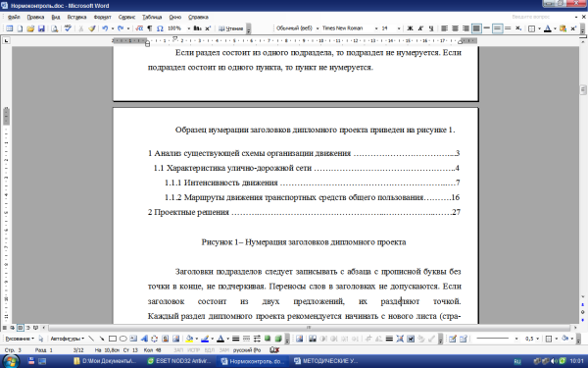588x368 pixels.
Task: Run spelling and grammar check
Action: [x=68, y=28]
